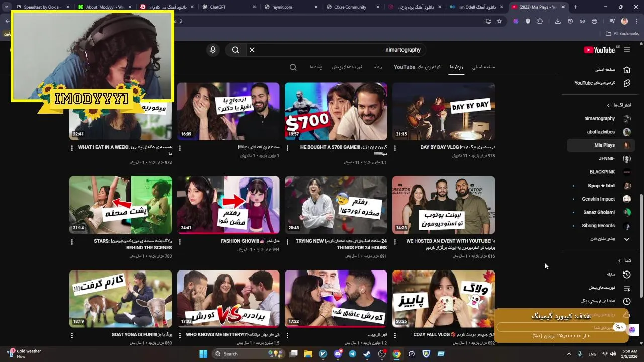The height and width of the screenshot is (362, 644).
Task: Click STARS BEHIND THE SCENES video title
Action: click(x=133, y=244)
